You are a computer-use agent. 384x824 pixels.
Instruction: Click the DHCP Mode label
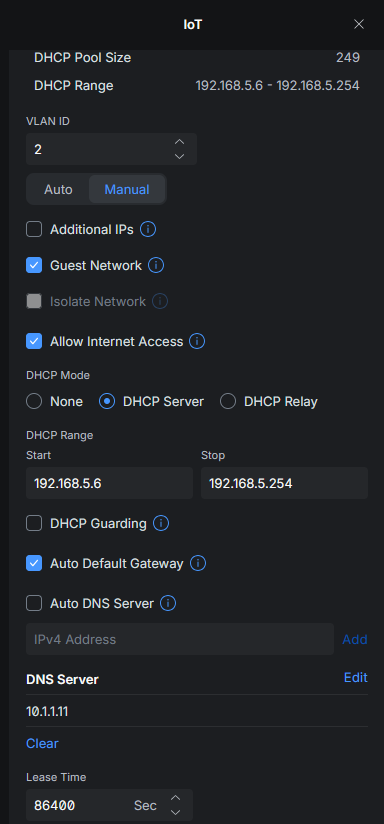(x=58, y=375)
